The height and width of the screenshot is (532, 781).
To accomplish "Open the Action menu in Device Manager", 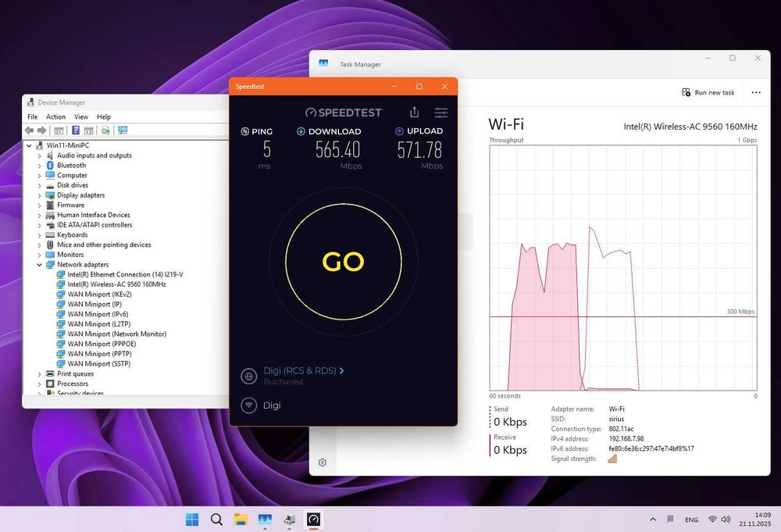I will point(55,116).
